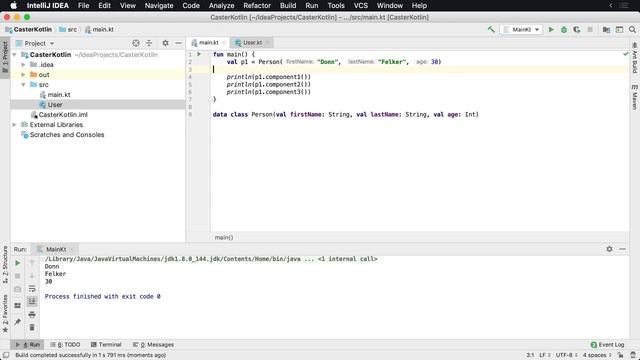Click the 4: Run tool window button
Screen dimensions: 640x360
pyautogui.click(x=28, y=344)
